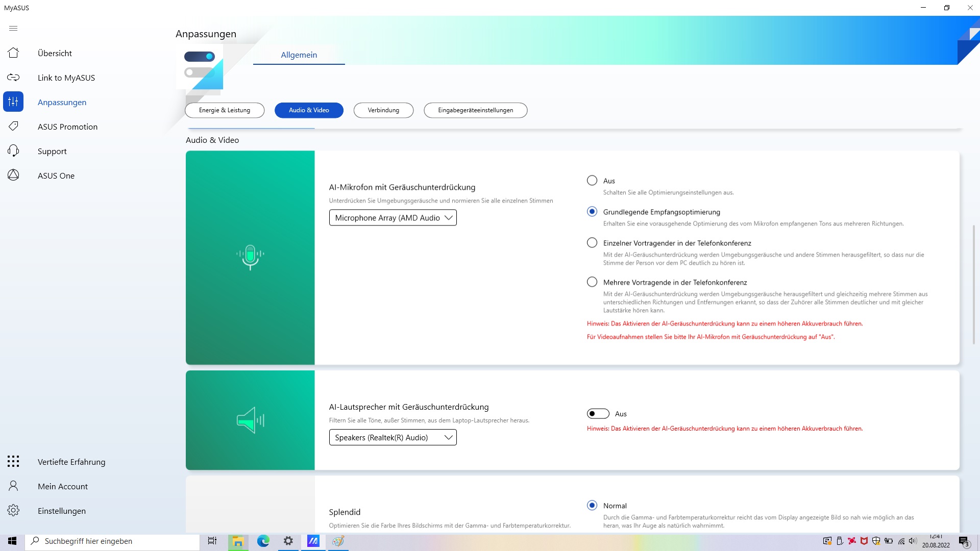
Task: Click the taskbar clock and date
Action: 936,541
